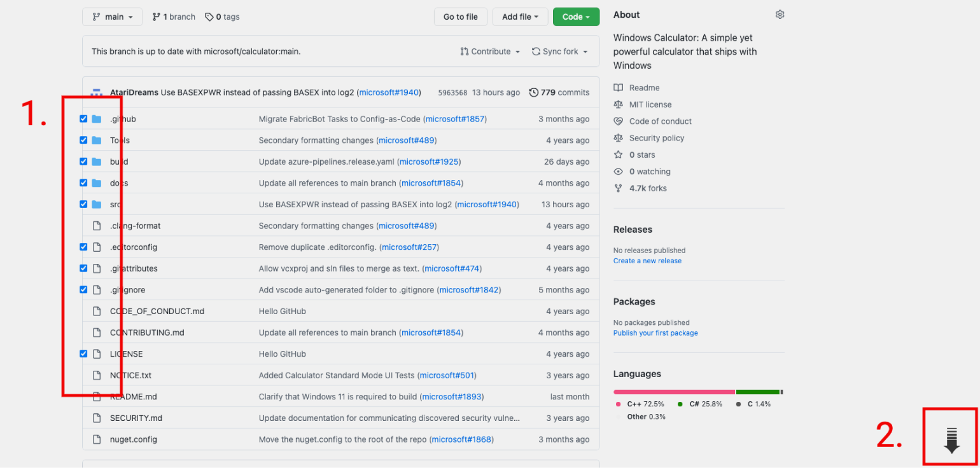The height and width of the screenshot is (468, 980).
Task: Click the CONTRIBUTING.md file icon
Action: (x=97, y=333)
